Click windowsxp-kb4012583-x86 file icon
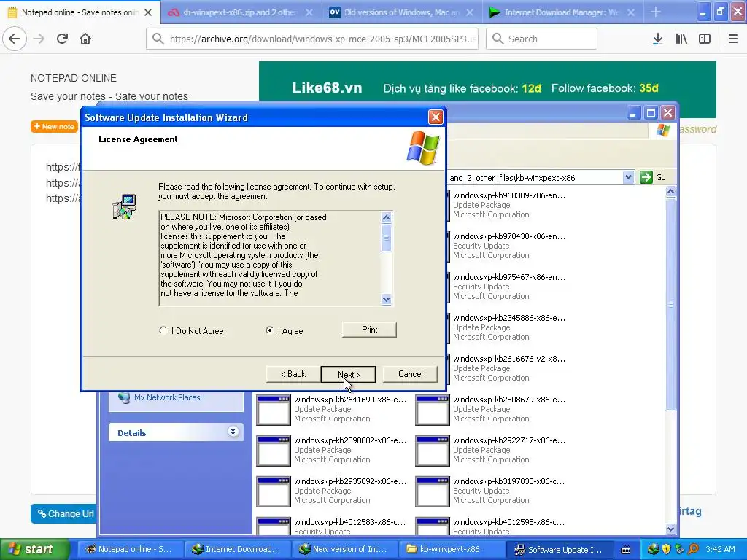This screenshot has height=560, width=747. pyautogui.click(x=273, y=526)
